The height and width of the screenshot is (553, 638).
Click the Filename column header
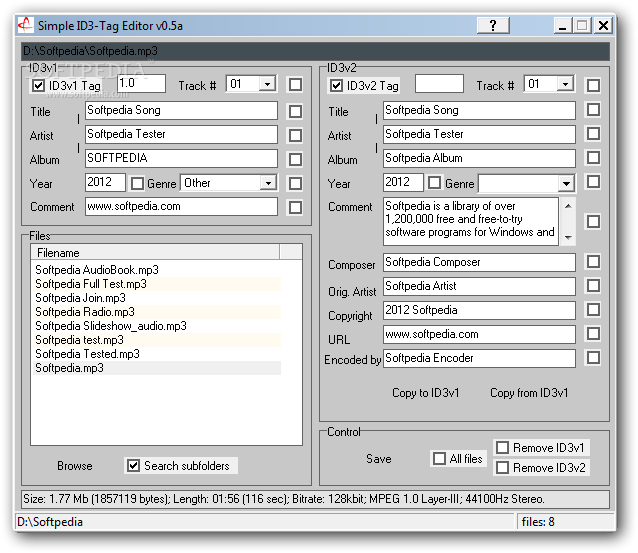[155, 252]
